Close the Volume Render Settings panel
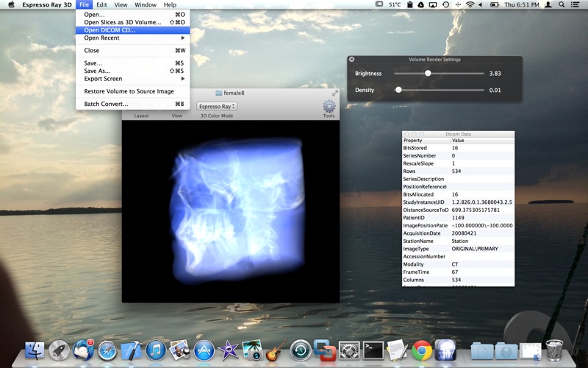The width and height of the screenshot is (588, 368). tap(351, 59)
